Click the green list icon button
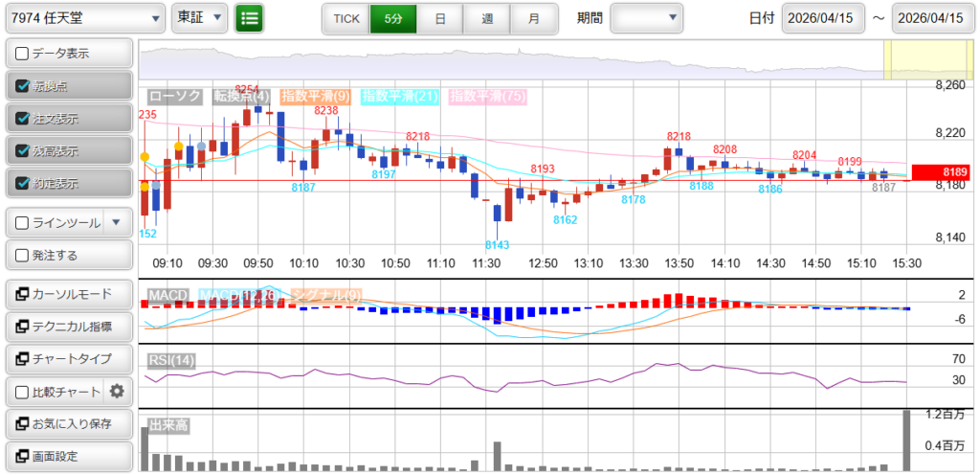The width and height of the screenshot is (980, 475). click(x=249, y=18)
